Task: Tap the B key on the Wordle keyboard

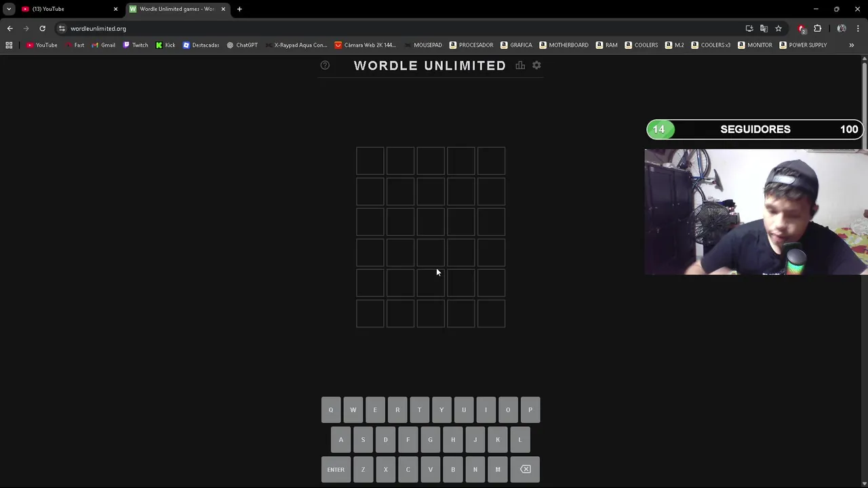Action: [x=453, y=469]
